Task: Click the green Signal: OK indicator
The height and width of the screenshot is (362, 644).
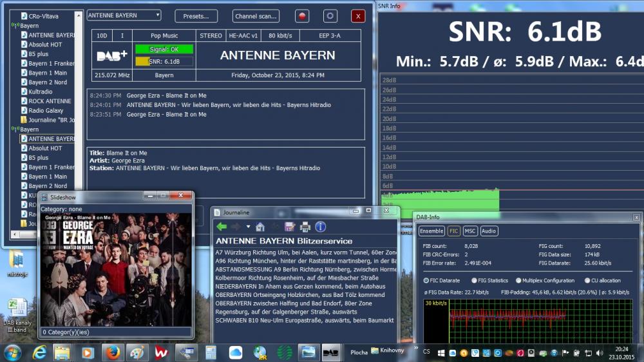Action: [164, 50]
